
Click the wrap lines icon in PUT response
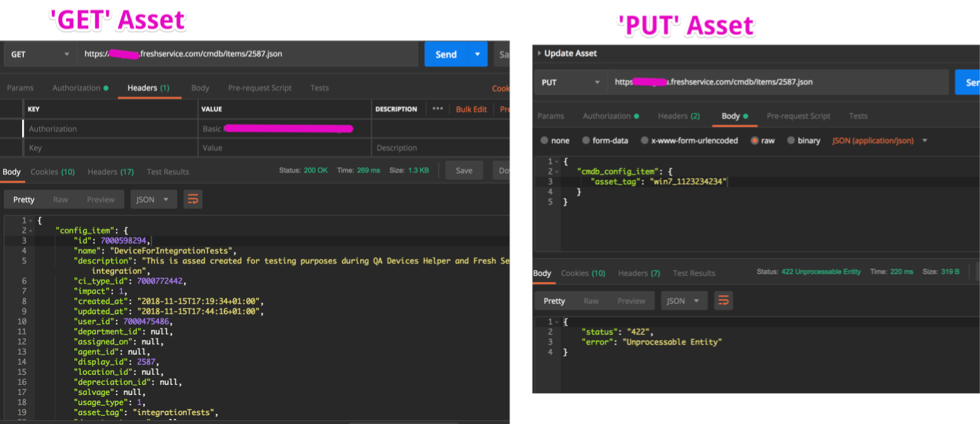click(x=723, y=301)
